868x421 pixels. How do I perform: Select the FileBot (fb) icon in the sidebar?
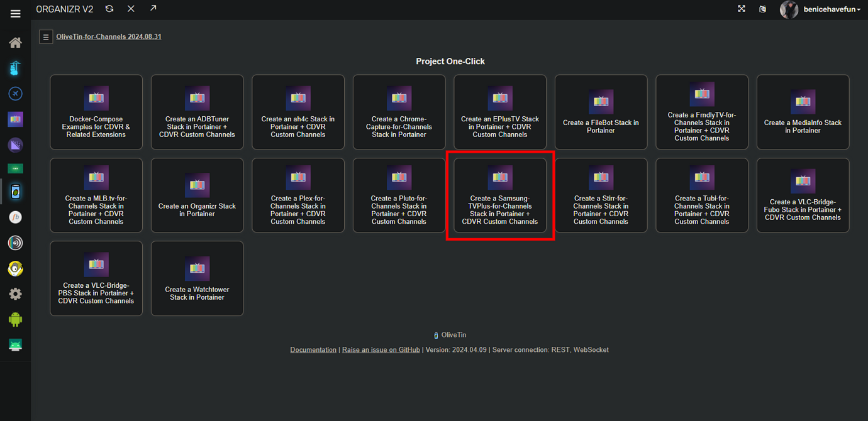(15, 218)
